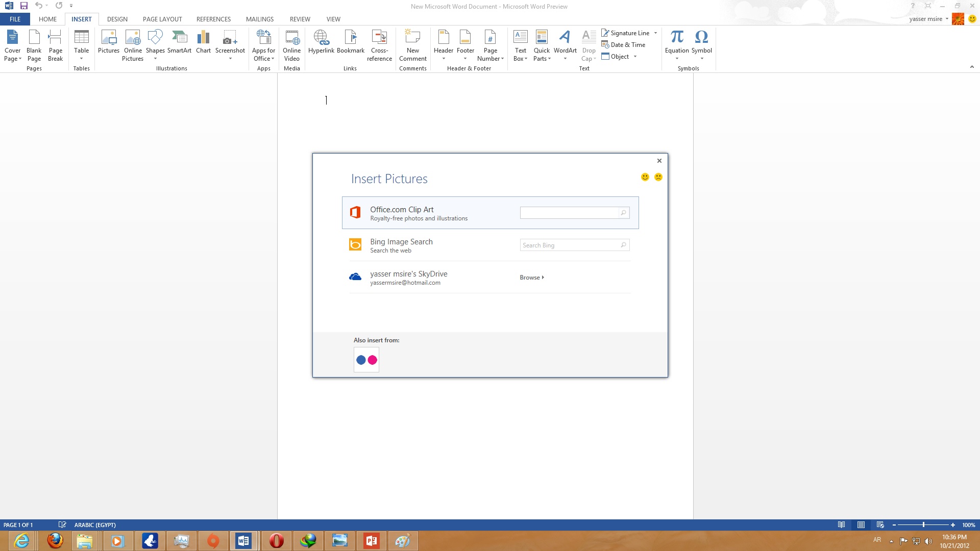
Task: Switch to the MAILINGS tab
Action: tap(260, 19)
